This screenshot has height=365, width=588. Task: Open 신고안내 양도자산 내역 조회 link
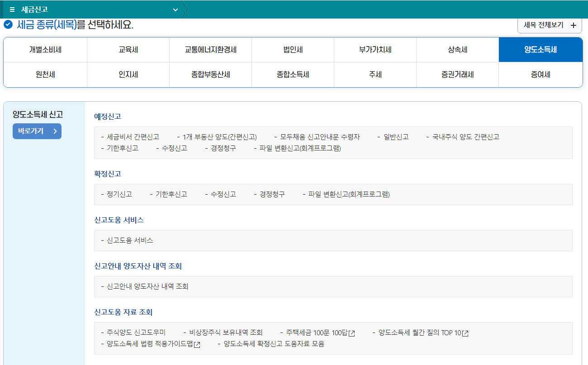tap(147, 286)
